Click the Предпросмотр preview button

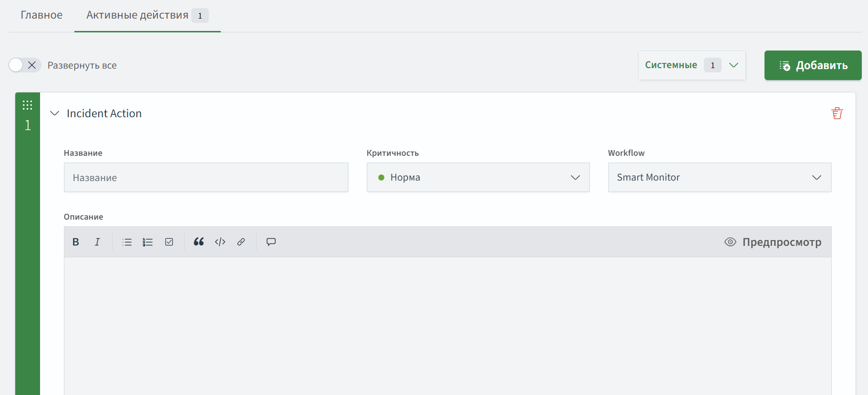(x=773, y=242)
